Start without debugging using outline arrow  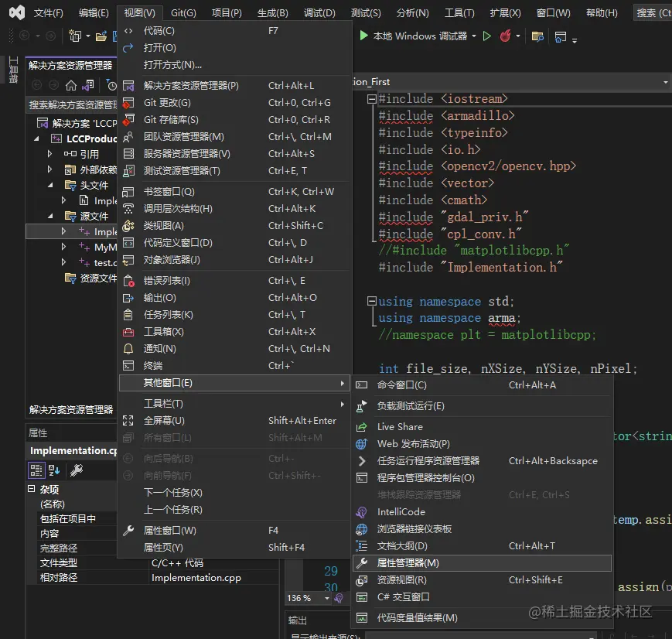487,36
